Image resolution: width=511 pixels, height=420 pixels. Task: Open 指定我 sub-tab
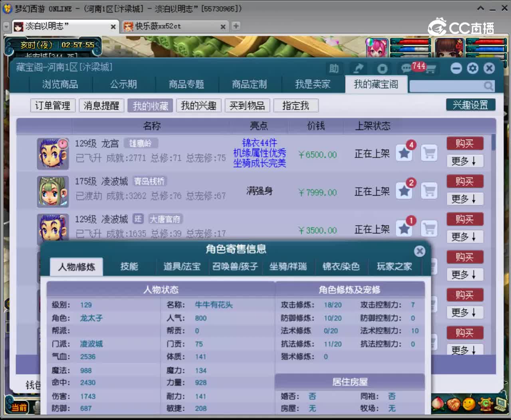(296, 105)
